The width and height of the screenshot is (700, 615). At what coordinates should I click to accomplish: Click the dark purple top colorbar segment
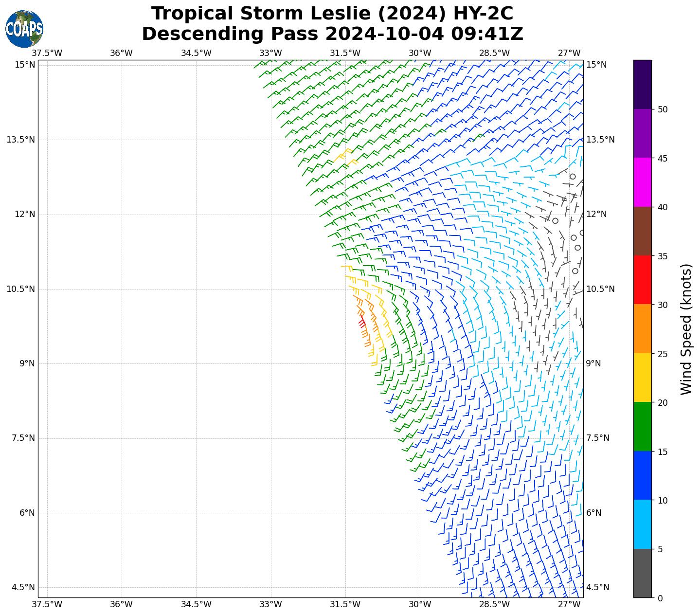click(642, 84)
